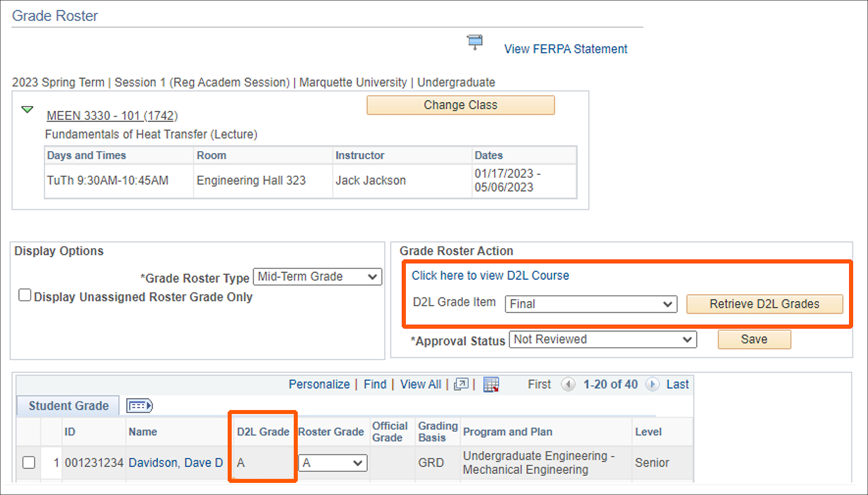The image size is (868, 495).
Task: Open grid in new window icon
Action: (461, 384)
